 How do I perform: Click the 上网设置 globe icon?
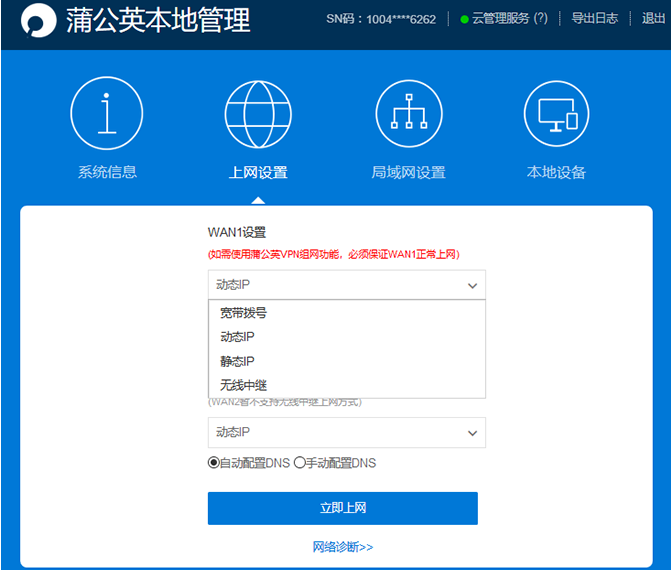pos(258,113)
